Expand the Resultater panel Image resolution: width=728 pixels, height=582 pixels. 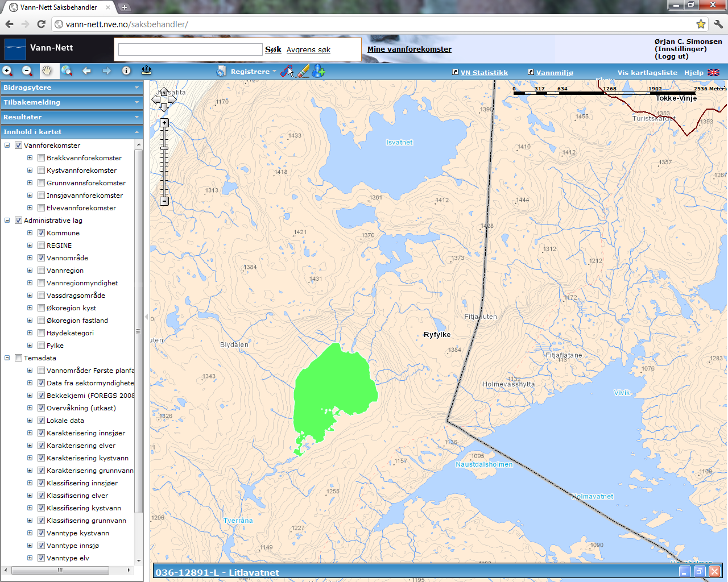(71, 117)
